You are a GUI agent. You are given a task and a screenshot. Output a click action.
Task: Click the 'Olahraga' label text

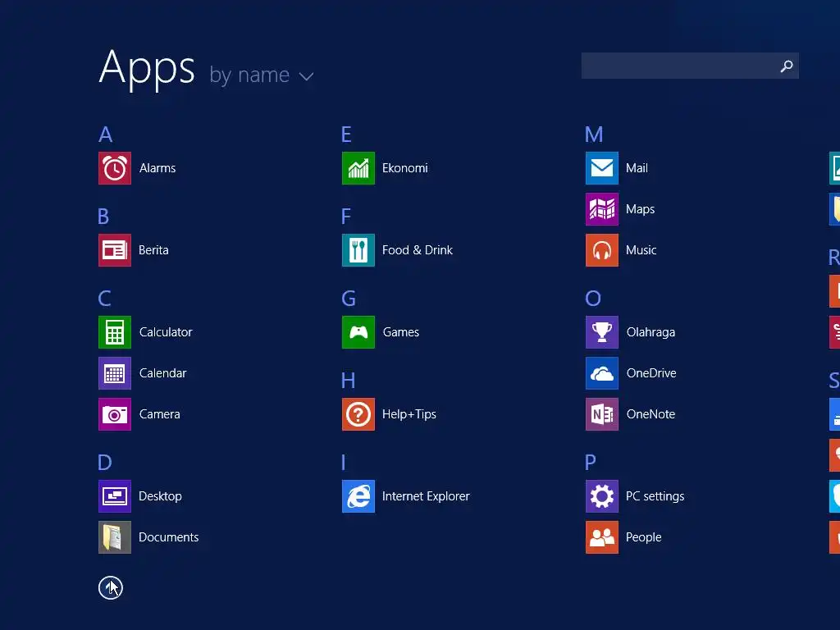[651, 333]
